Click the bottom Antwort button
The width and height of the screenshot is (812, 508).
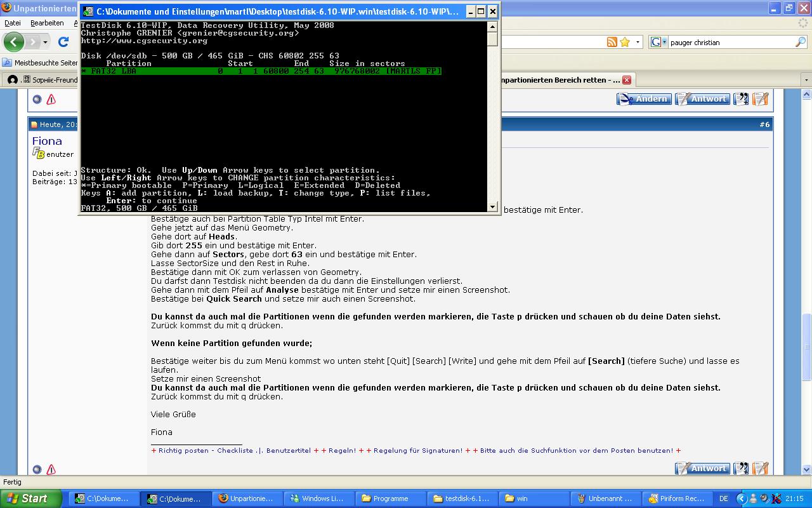(702, 469)
